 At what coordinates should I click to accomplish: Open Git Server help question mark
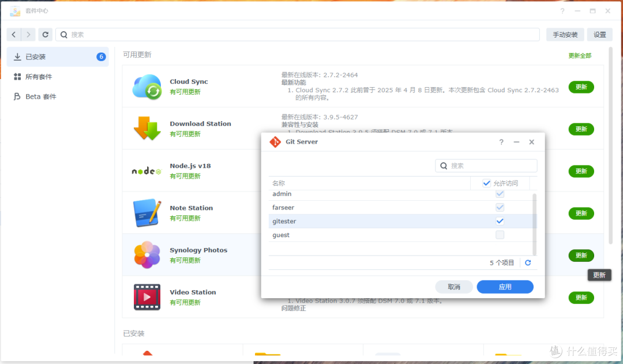[x=501, y=142]
